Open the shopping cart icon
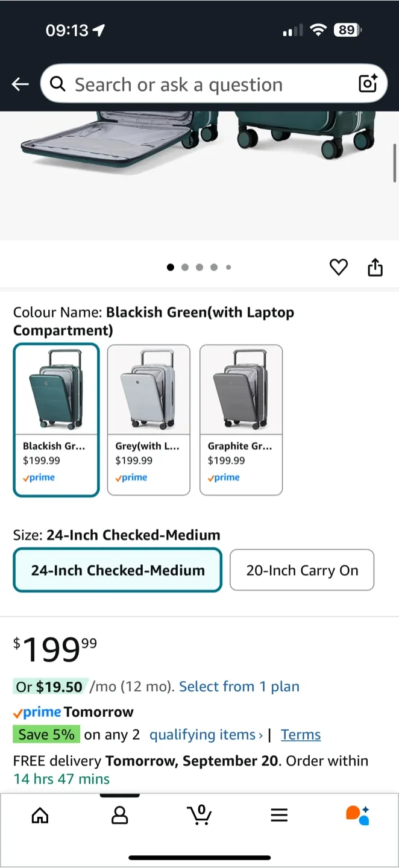The width and height of the screenshot is (399, 868). [199, 815]
